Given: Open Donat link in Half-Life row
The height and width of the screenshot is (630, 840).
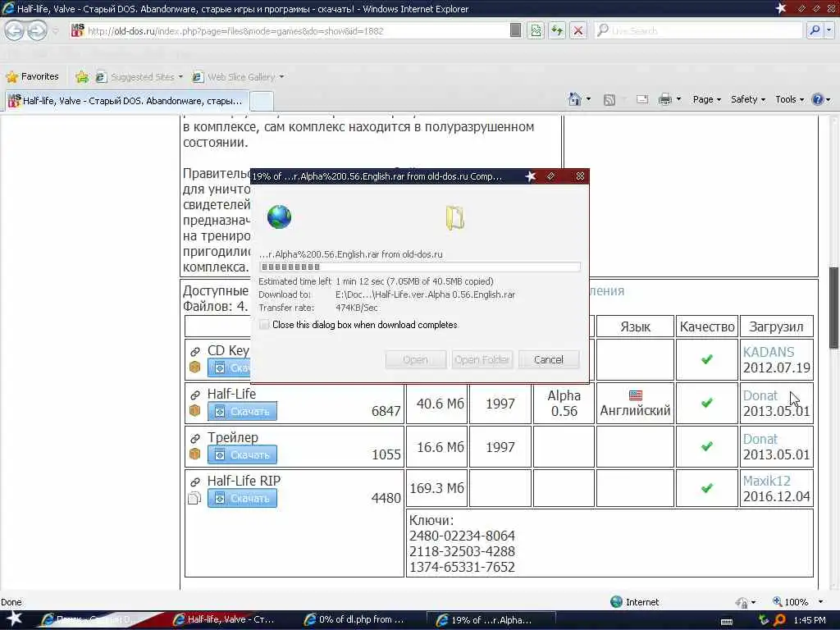Looking at the screenshot, I should point(760,395).
